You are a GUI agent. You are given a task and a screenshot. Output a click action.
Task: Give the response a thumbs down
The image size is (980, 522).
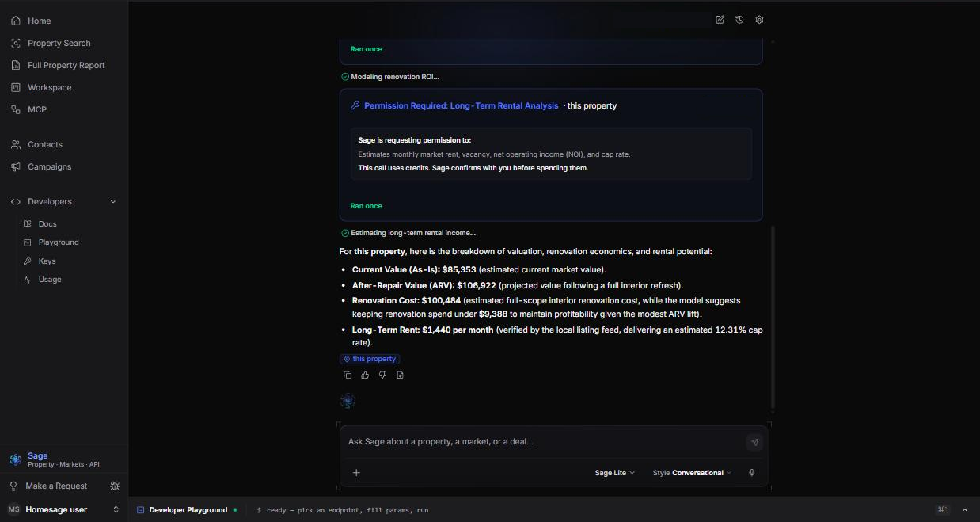tap(382, 375)
